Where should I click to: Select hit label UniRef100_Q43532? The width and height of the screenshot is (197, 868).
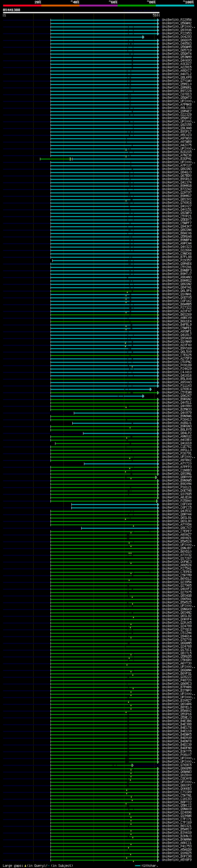point(177,511)
